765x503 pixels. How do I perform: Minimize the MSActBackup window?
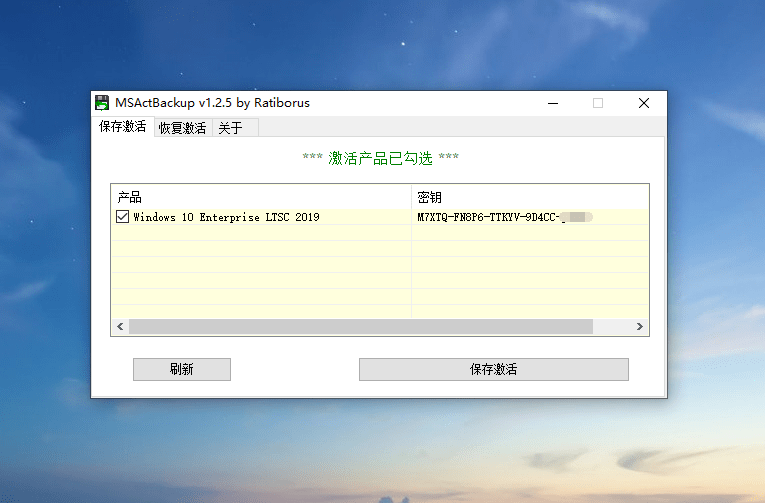(553, 103)
